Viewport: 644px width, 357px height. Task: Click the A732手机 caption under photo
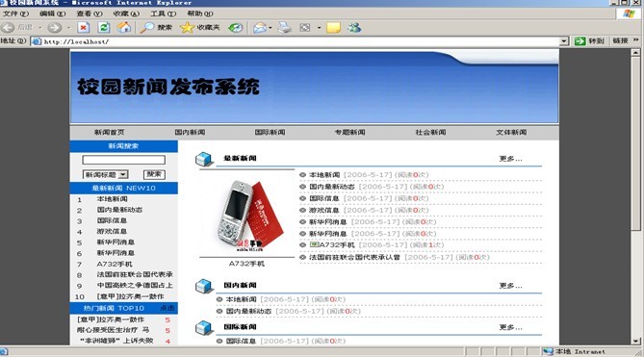click(x=246, y=264)
